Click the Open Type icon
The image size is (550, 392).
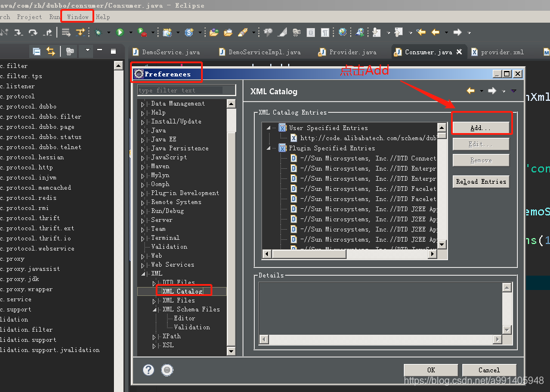coord(214,33)
